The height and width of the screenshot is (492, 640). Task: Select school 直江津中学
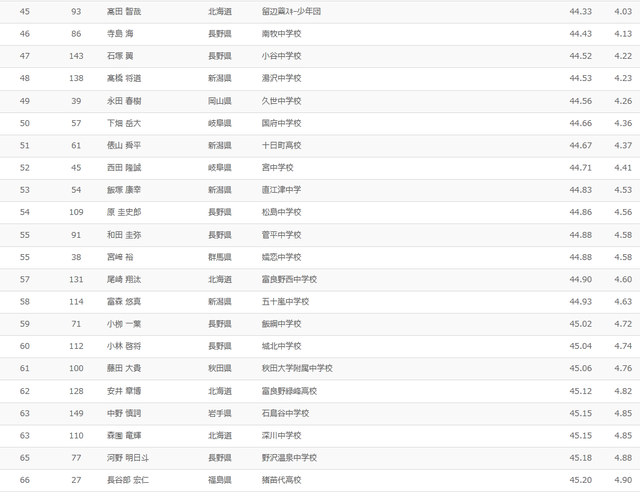tap(282, 190)
